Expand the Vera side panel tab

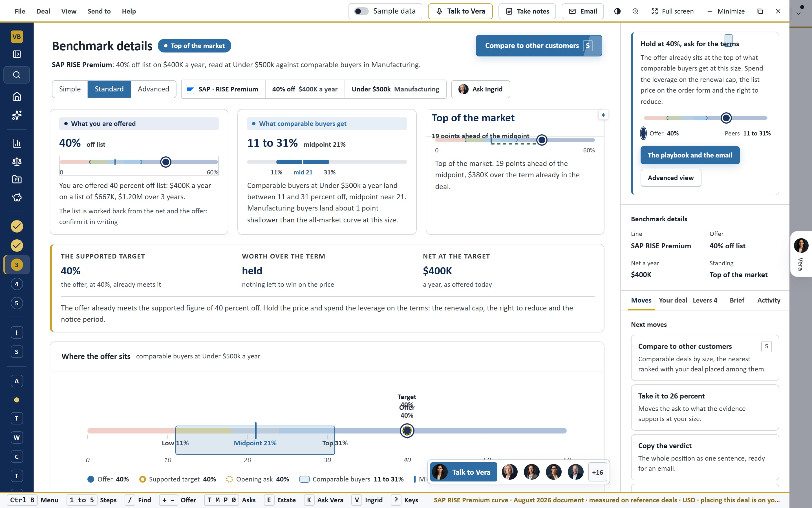801,254
